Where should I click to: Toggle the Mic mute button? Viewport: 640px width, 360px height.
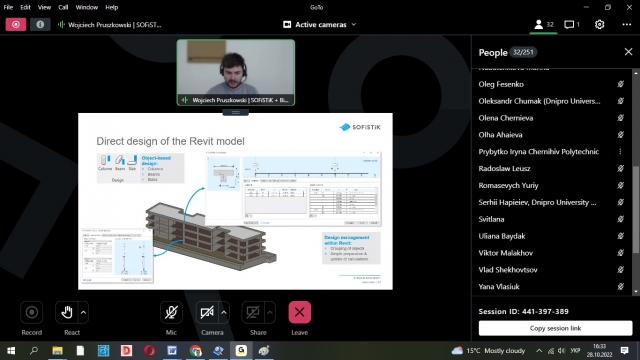click(x=171, y=312)
